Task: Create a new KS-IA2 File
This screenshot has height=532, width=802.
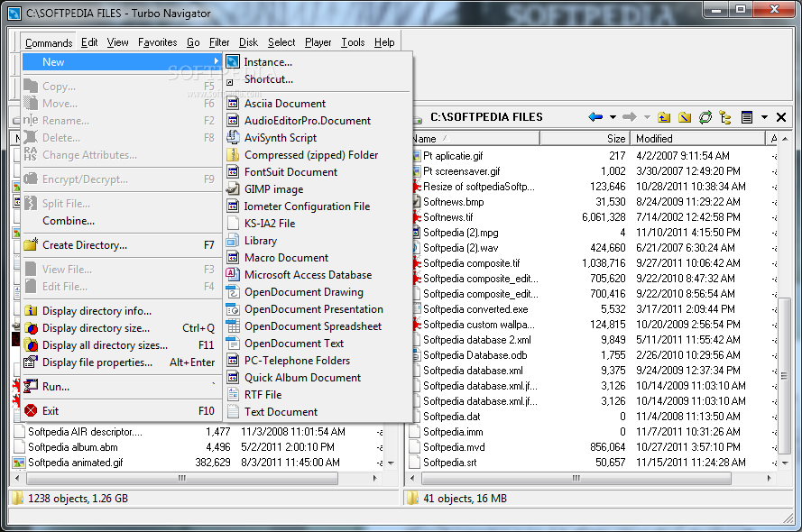Action: coord(318,224)
